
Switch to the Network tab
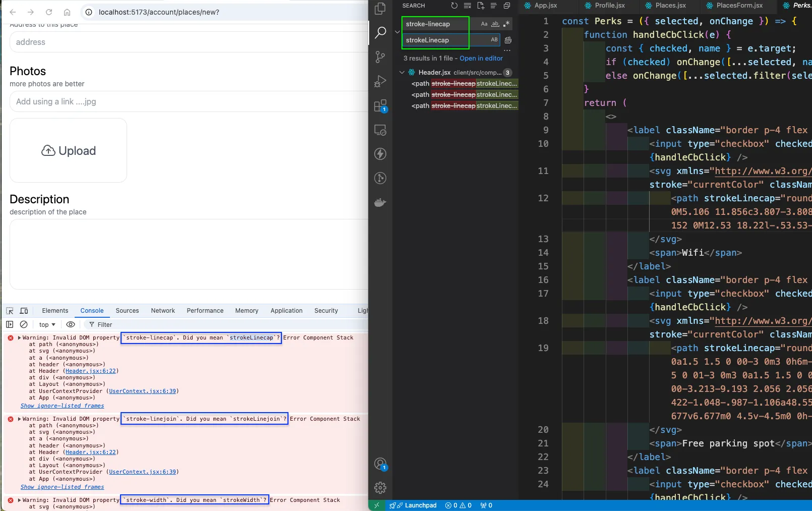tap(163, 311)
